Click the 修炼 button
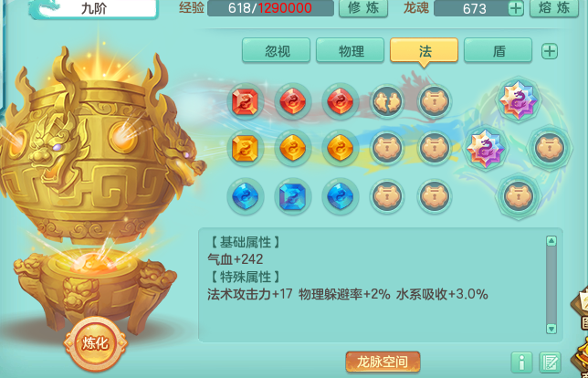 363,8
